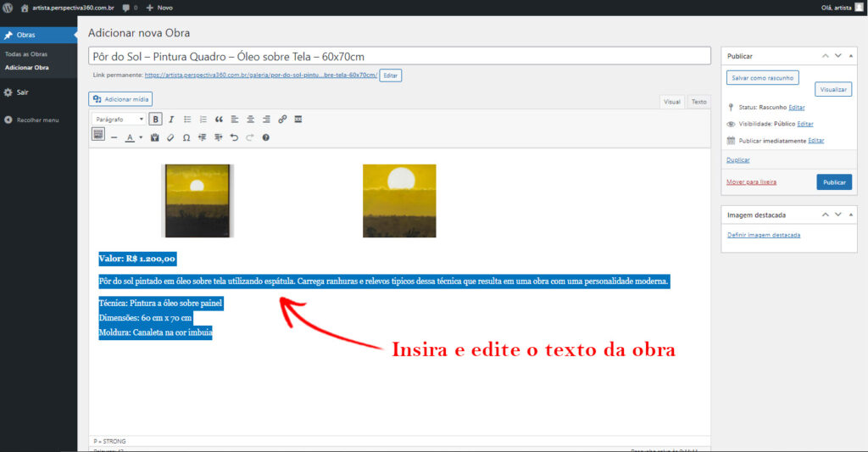Open the permanent link URL
Image resolution: width=868 pixels, height=452 pixels.
point(261,75)
